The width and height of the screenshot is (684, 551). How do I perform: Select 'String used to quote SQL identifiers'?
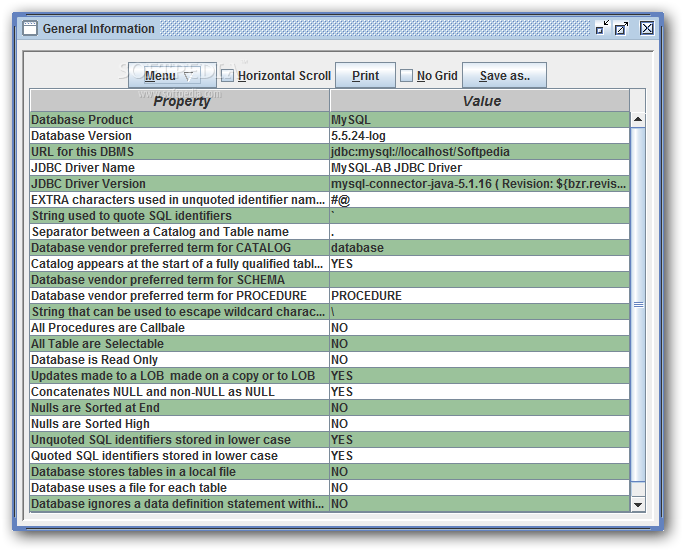[180, 216]
